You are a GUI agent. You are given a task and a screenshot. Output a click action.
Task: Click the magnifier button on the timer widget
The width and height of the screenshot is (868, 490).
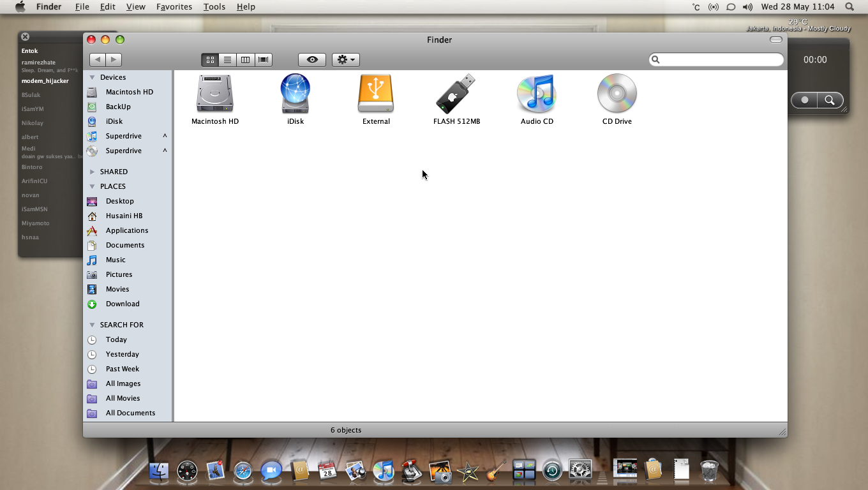point(830,100)
